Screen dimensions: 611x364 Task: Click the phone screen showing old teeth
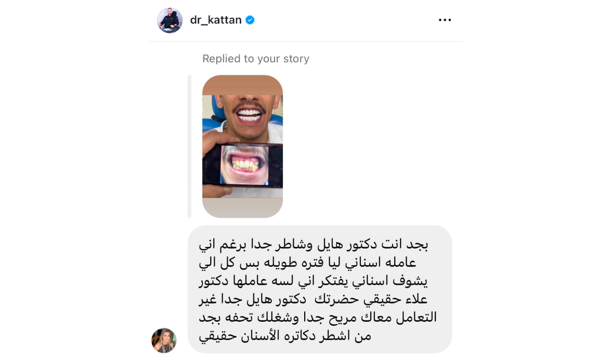pyautogui.click(x=244, y=165)
